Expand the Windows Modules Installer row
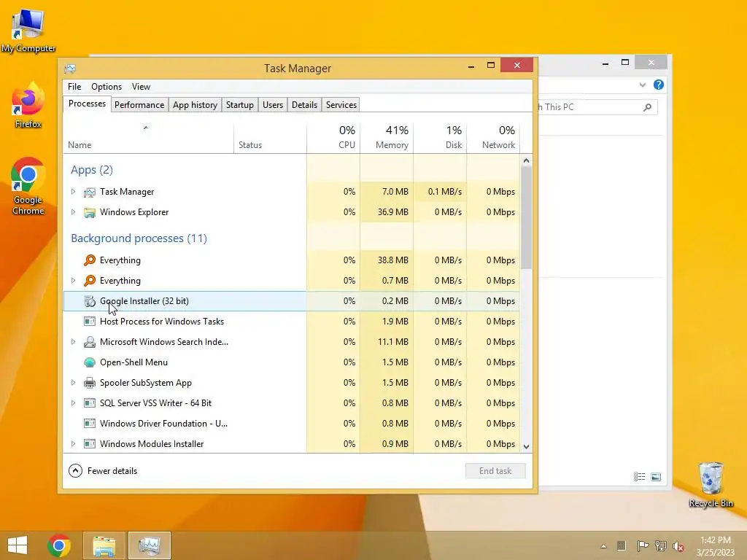 pyautogui.click(x=74, y=444)
